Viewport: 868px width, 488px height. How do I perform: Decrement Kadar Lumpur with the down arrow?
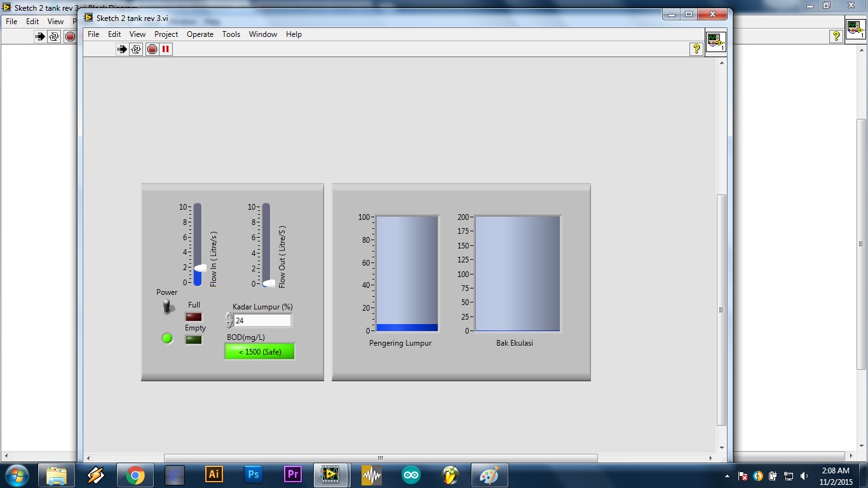click(229, 324)
